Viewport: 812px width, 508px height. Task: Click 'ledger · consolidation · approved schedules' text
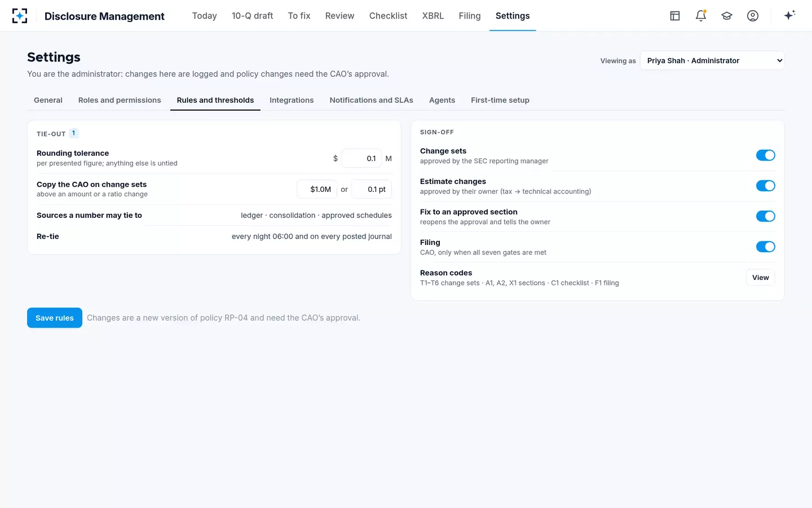pos(316,215)
